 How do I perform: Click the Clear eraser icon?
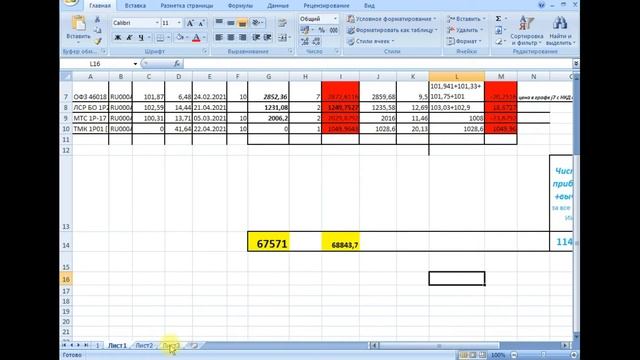tap(498, 41)
